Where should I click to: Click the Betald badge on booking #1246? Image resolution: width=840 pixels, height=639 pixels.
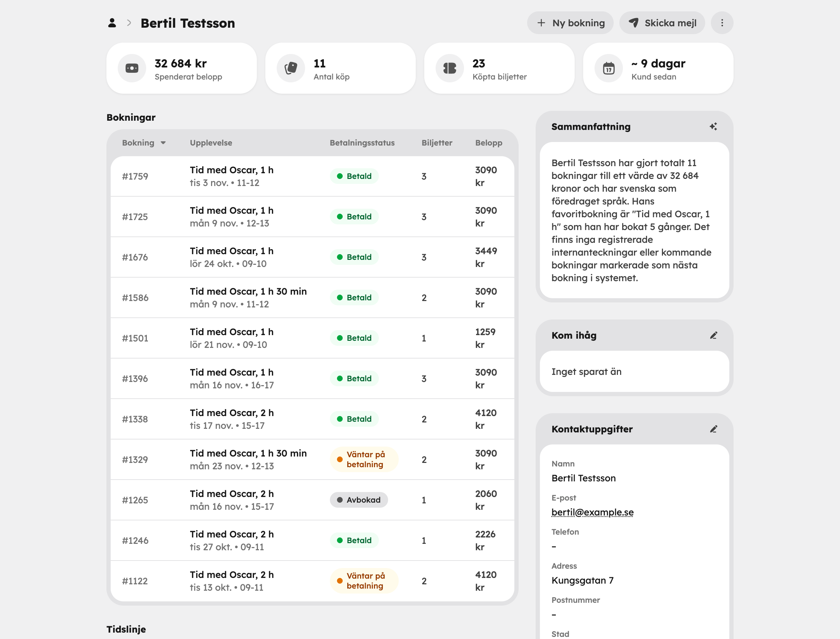point(354,540)
